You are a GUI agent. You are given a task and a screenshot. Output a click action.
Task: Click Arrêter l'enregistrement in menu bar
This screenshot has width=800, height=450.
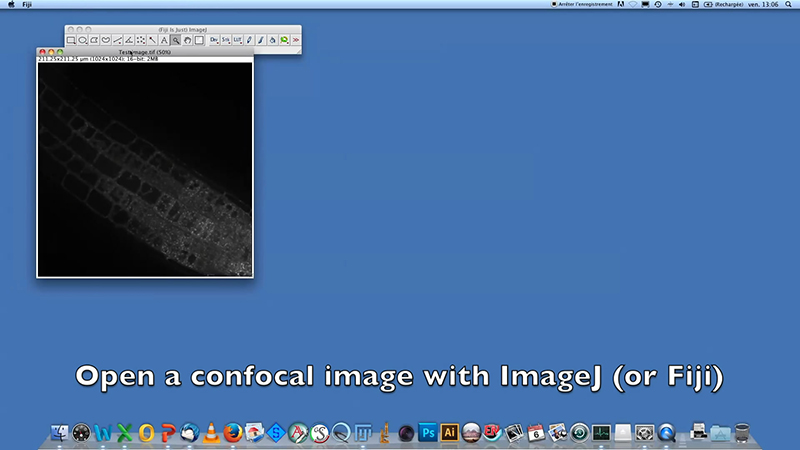[x=582, y=5]
